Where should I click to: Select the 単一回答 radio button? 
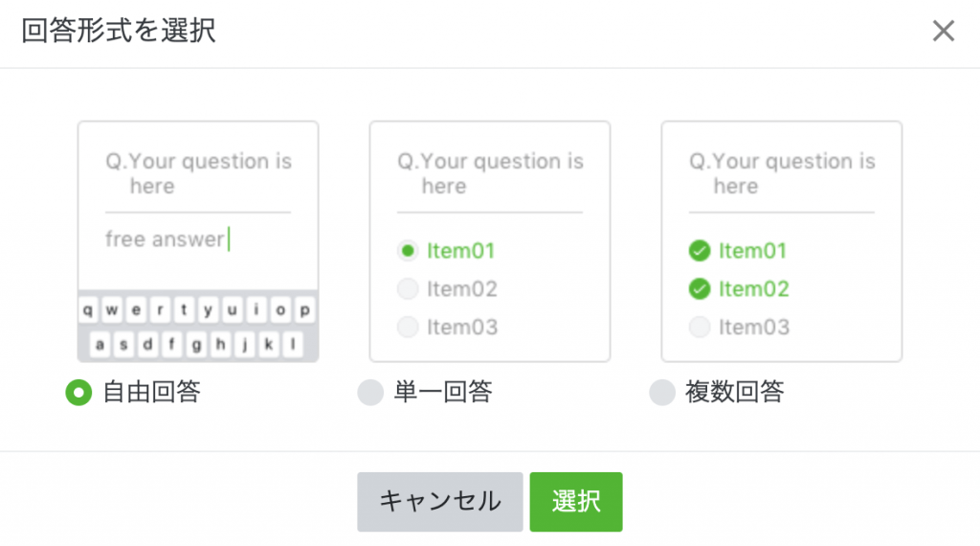tap(369, 393)
